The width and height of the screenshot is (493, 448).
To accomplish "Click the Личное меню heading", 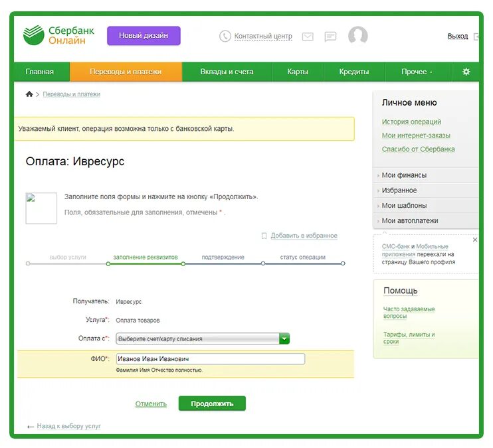I will (x=409, y=103).
